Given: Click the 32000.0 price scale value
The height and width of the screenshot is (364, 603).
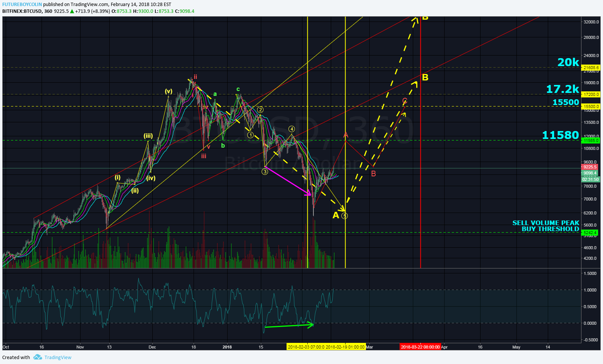Looking at the screenshot, I should (591, 22).
